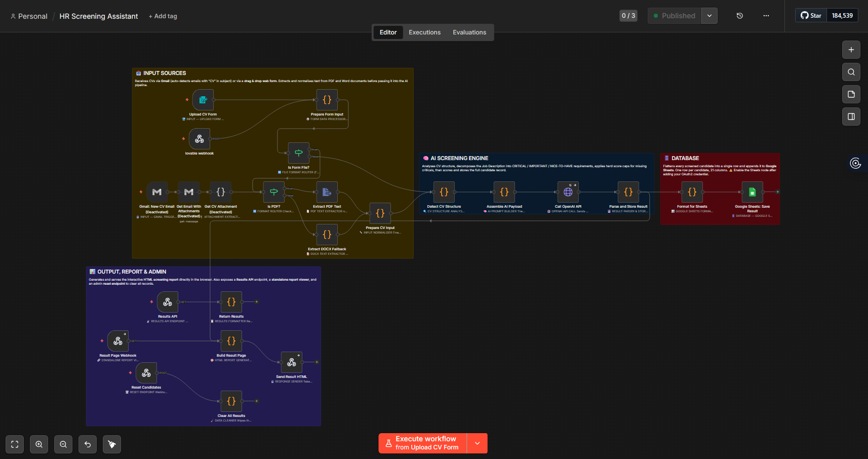Select the Call OpenAI API node
The image size is (868, 459).
(568, 192)
